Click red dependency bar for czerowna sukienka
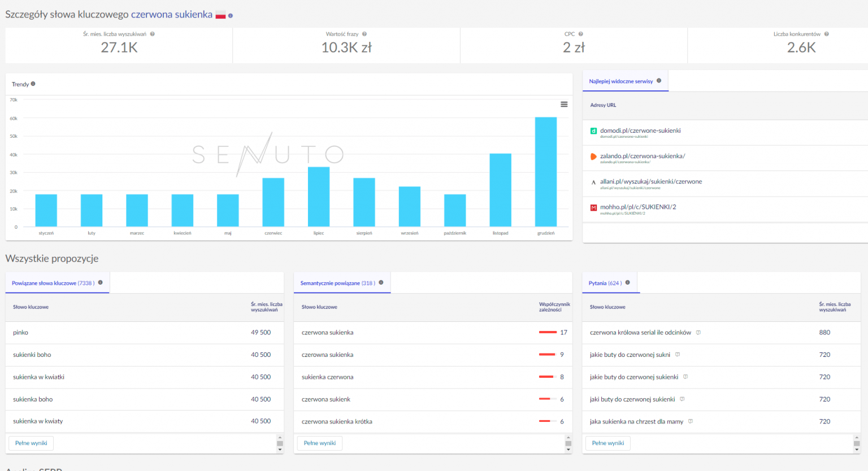Viewport: 868px width, 471px height. (547, 355)
